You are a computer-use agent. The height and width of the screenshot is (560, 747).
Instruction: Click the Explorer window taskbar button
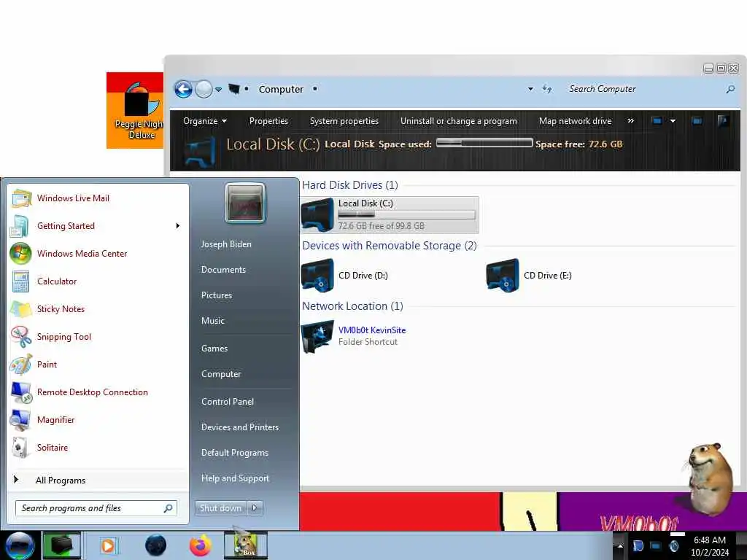62,545
